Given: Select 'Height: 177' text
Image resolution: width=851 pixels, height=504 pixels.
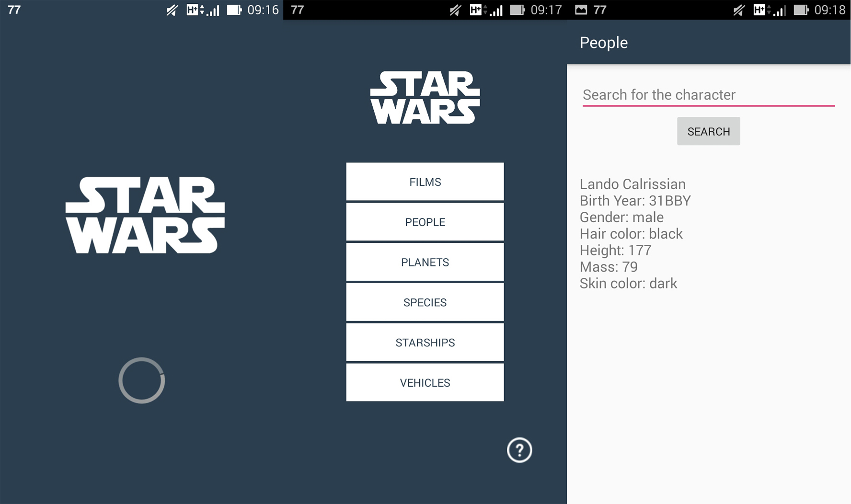Looking at the screenshot, I should coord(615,250).
